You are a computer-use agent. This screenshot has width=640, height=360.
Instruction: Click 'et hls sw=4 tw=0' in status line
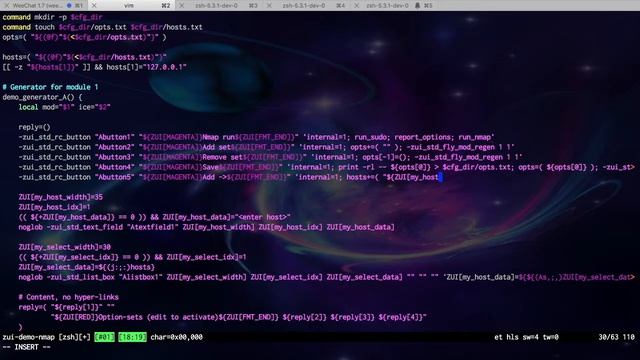point(526,337)
